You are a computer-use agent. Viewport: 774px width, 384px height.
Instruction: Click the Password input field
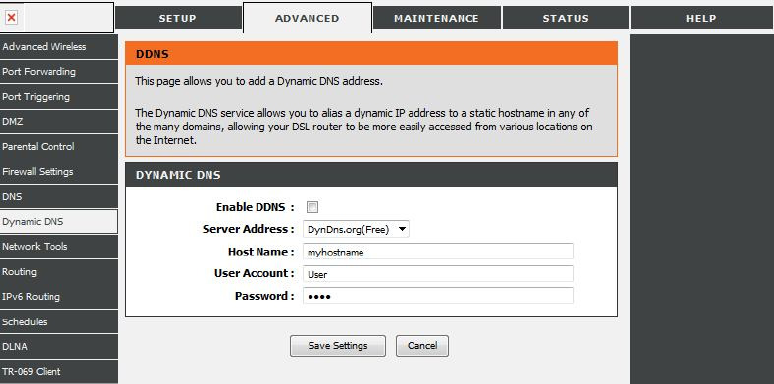438,296
